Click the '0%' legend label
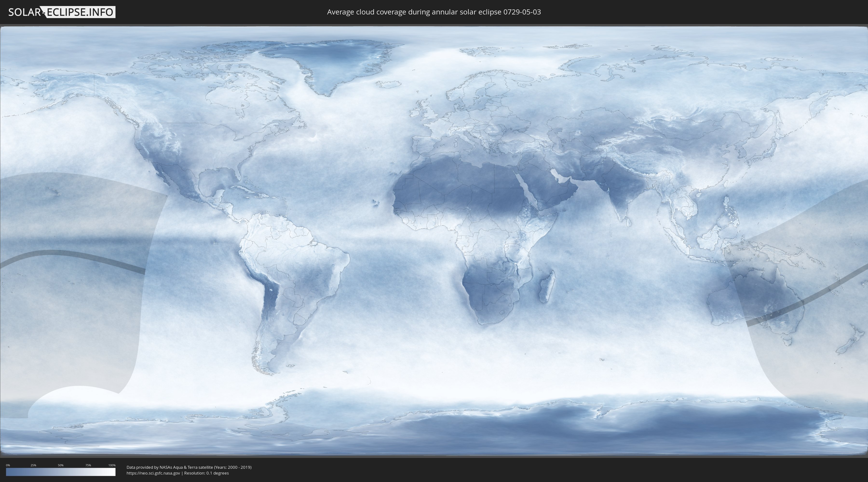The width and height of the screenshot is (868, 482). coord(8,465)
